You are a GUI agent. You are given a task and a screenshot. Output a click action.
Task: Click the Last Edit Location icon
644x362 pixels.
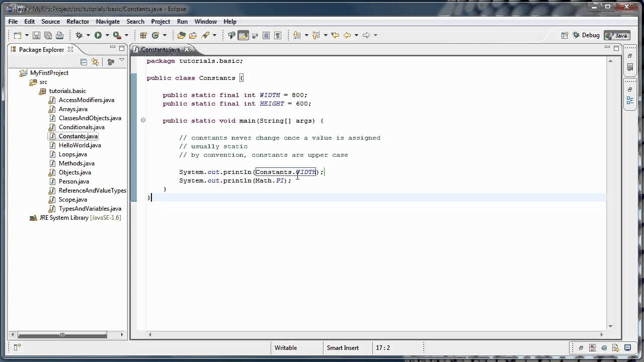click(336, 35)
